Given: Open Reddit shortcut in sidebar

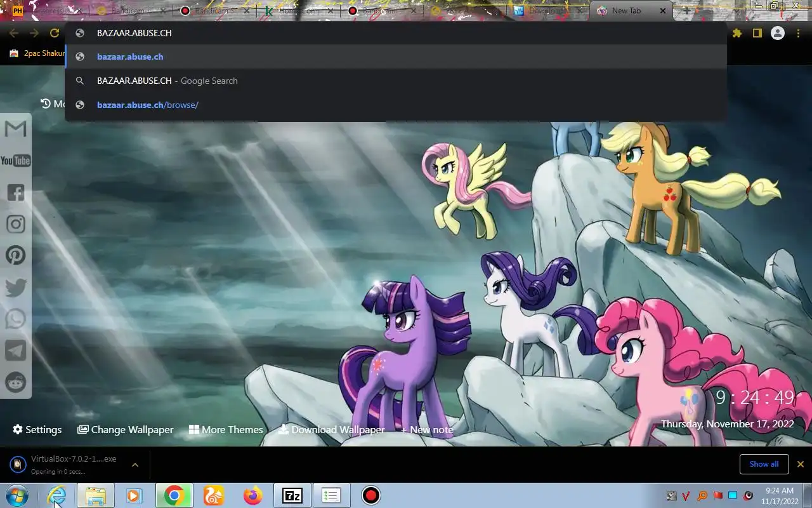Looking at the screenshot, I should 16,382.
